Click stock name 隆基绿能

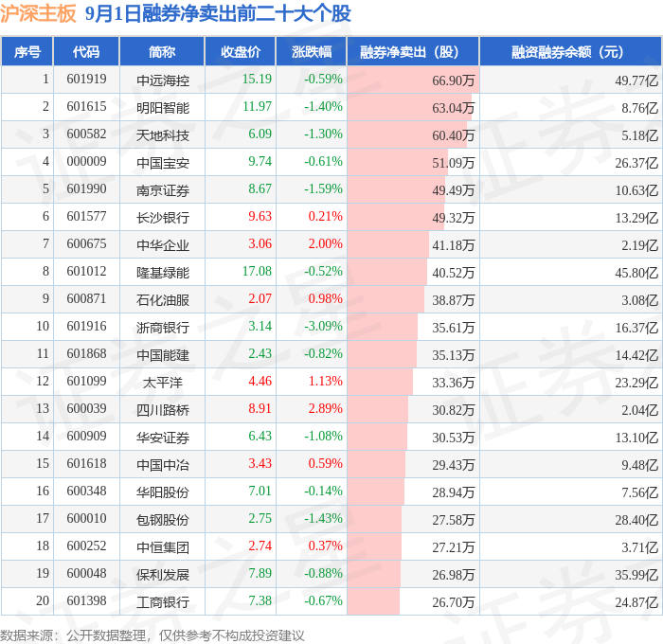click(x=162, y=273)
